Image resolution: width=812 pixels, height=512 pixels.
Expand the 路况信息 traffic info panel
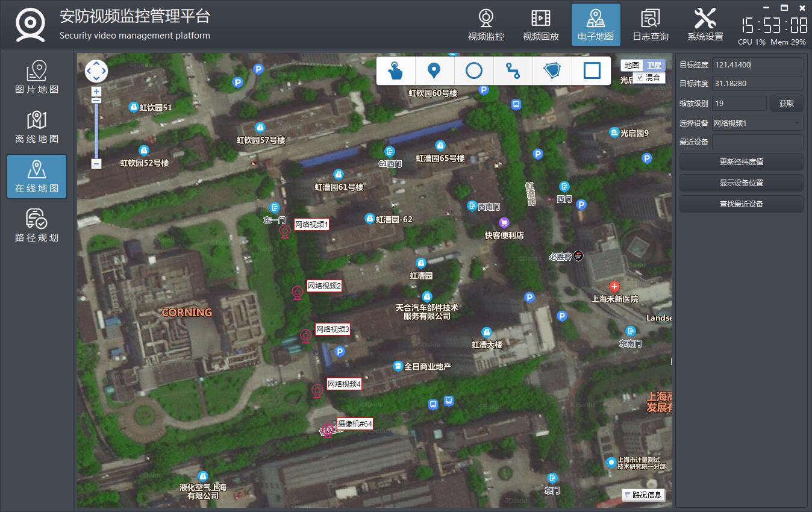[x=643, y=495]
